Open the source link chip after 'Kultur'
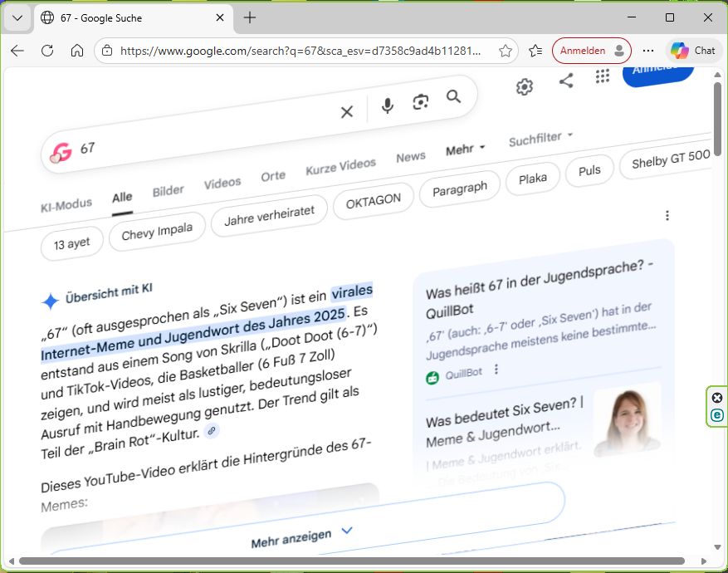The image size is (728, 573). pyautogui.click(x=212, y=431)
